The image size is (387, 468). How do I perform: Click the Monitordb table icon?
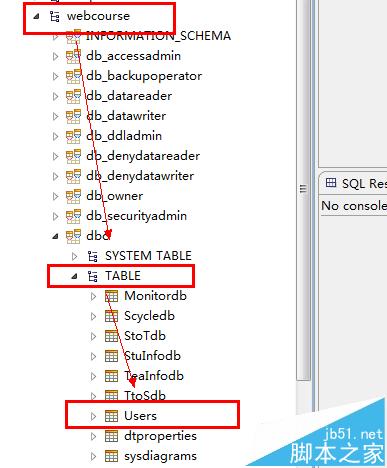(112, 296)
